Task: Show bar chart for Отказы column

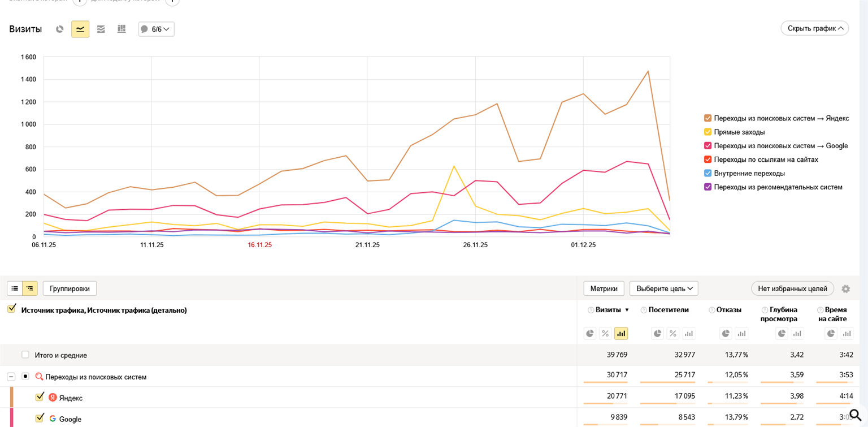Action: pos(741,334)
